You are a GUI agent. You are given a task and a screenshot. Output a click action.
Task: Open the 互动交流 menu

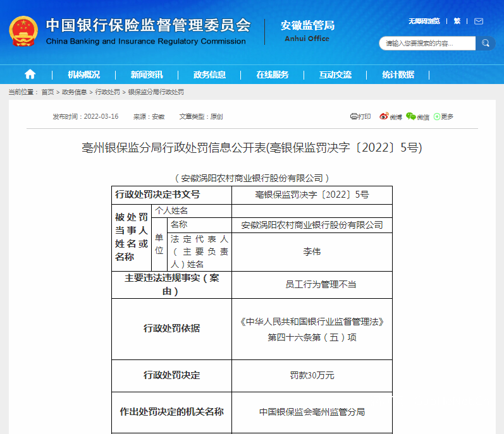[x=335, y=74]
